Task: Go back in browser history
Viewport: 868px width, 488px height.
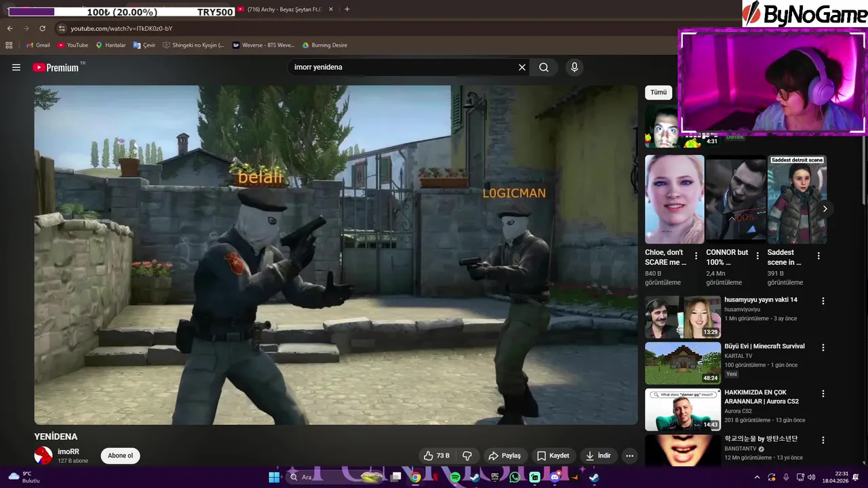Action: coord(9,28)
